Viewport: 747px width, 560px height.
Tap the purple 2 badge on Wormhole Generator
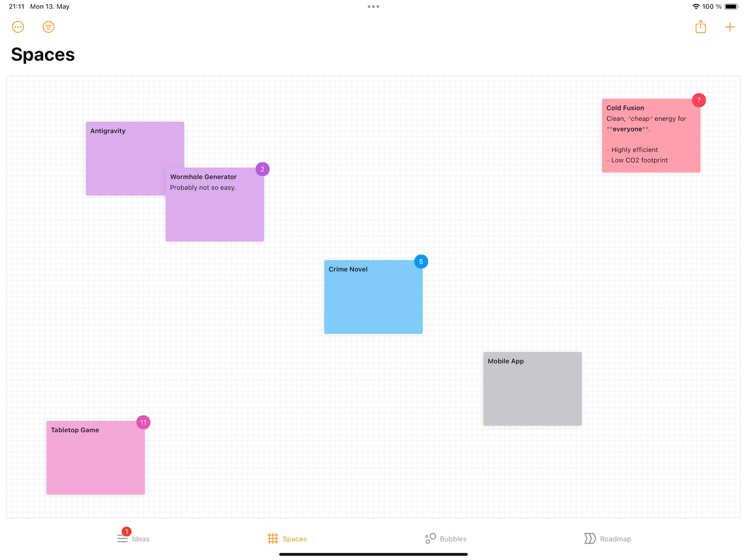click(262, 170)
